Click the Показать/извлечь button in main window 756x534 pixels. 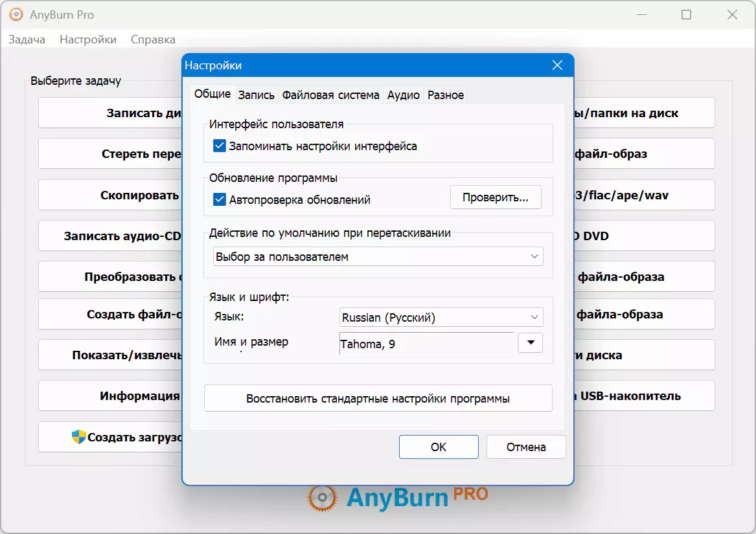pos(110,355)
